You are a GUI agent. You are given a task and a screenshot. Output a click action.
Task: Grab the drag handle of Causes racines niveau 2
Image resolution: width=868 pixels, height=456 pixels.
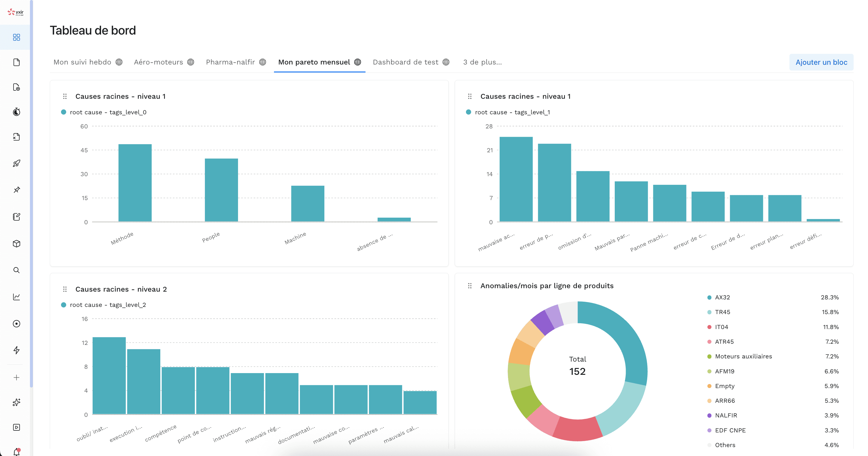pyautogui.click(x=65, y=289)
